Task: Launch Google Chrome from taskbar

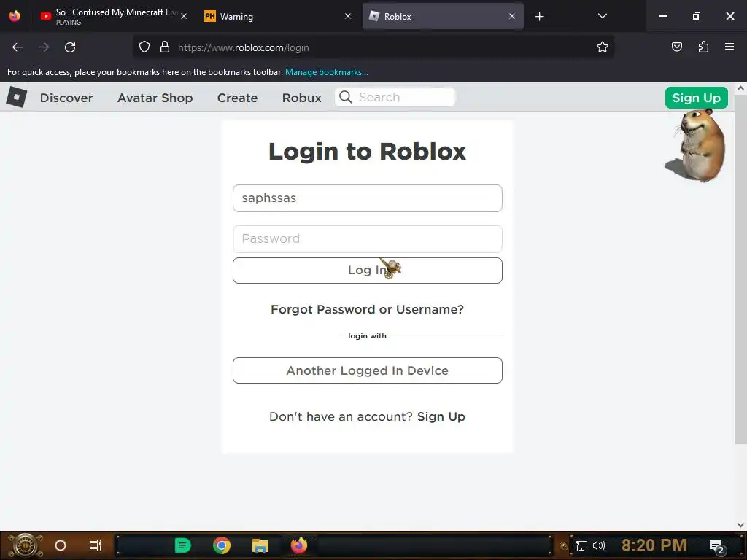Action: coord(222,545)
